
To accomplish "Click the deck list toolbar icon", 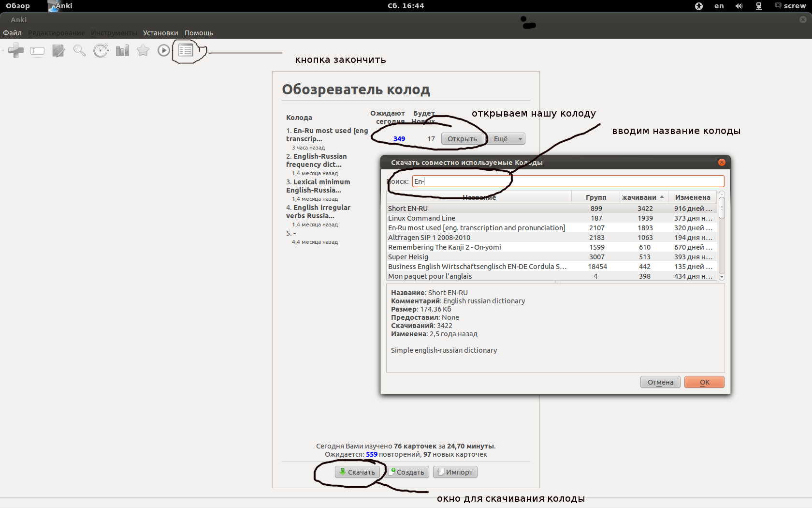I will [x=186, y=50].
